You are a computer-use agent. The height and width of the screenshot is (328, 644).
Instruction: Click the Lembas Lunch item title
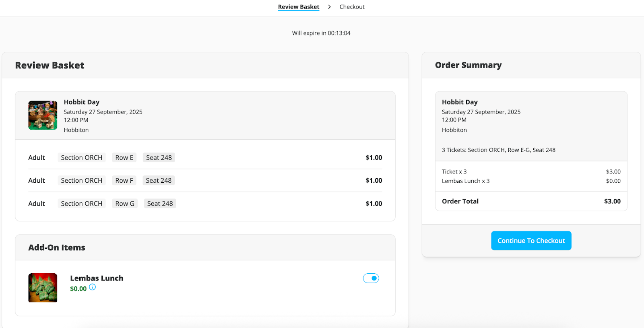pyautogui.click(x=97, y=278)
